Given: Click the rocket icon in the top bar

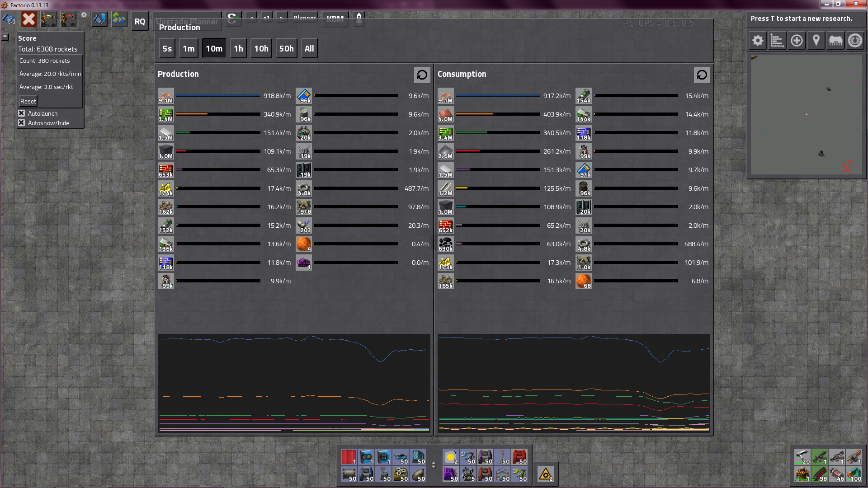Looking at the screenshot, I should [x=359, y=19].
